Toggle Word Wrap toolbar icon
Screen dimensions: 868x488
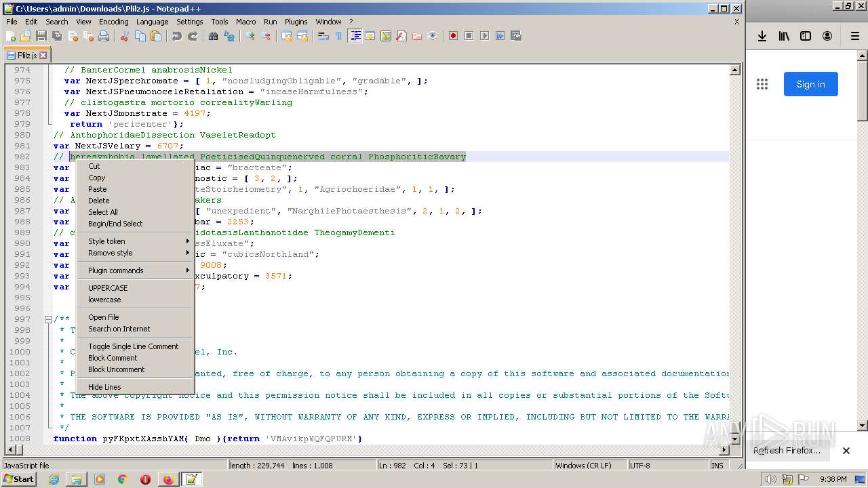[x=323, y=36]
